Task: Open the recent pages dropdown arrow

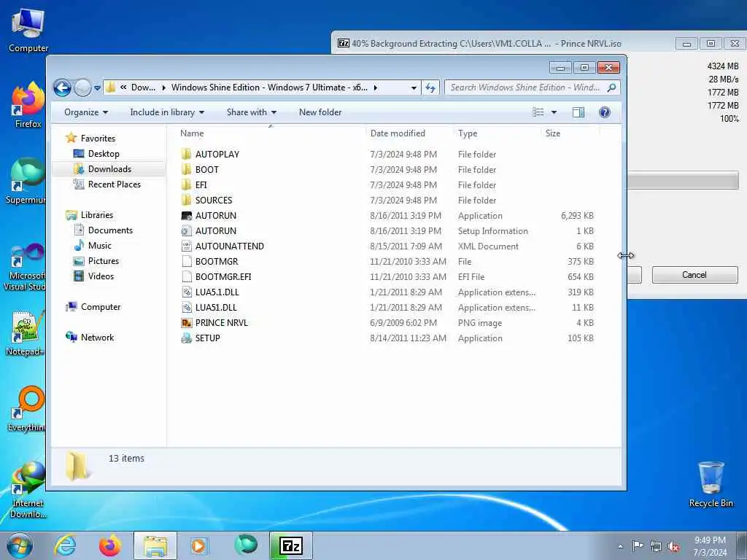Action: coord(97,88)
